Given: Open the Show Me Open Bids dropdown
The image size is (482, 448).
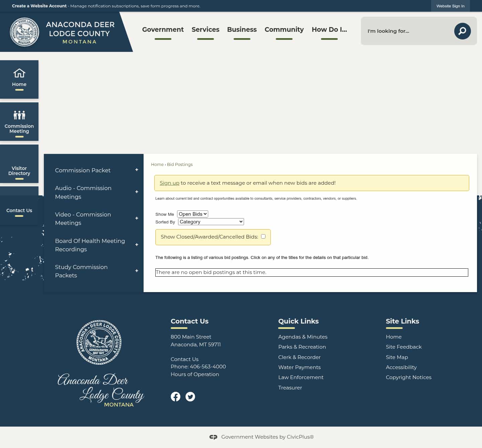Looking at the screenshot, I should tap(192, 214).
